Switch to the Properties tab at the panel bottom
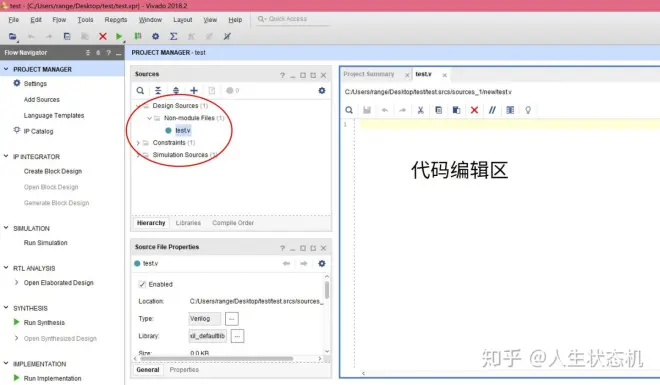This screenshot has width=660, height=385. [184, 370]
